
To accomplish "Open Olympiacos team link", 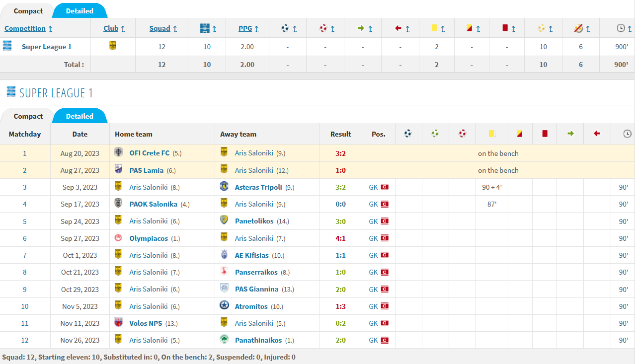I will [149, 238].
